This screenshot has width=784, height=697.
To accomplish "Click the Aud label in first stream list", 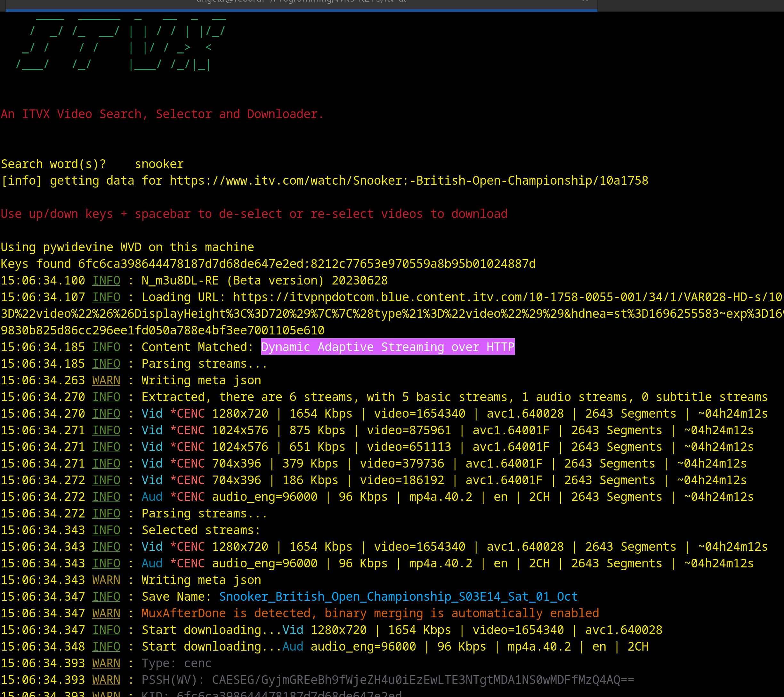I will click(x=152, y=497).
